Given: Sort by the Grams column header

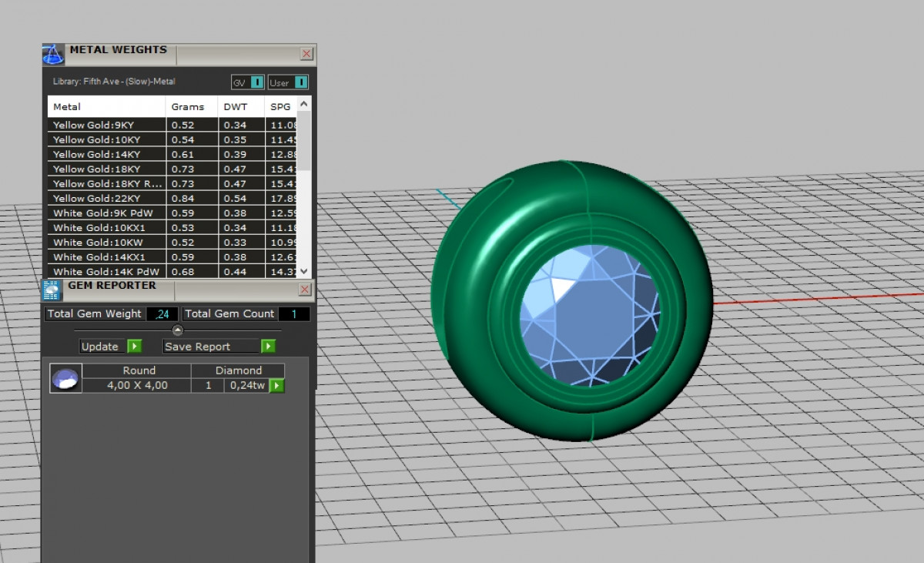Looking at the screenshot, I should tap(188, 106).
